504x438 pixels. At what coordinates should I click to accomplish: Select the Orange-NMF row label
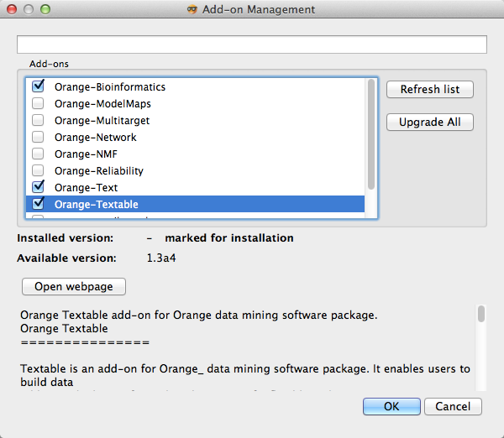click(86, 154)
